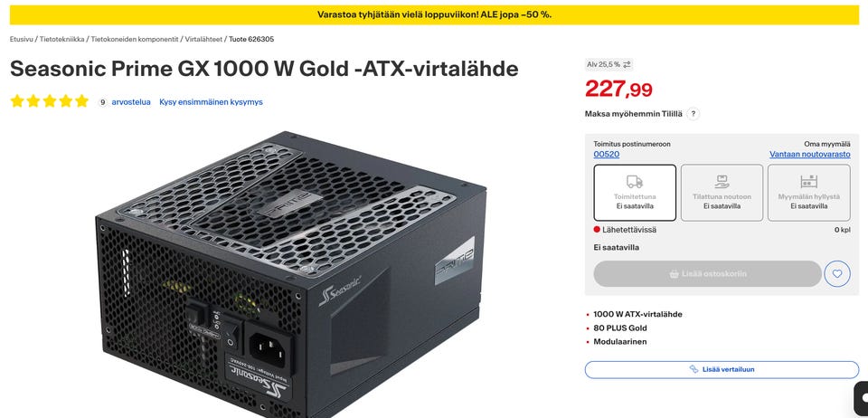The width and height of the screenshot is (868, 418).
Task: Open Vantaan noutovarasto store link
Action: tap(809, 155)
